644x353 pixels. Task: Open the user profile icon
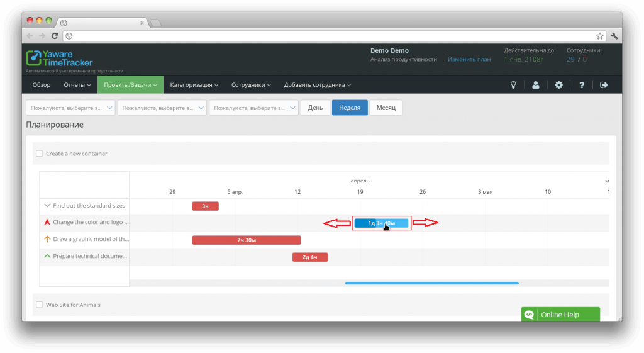tap(536, 85)
